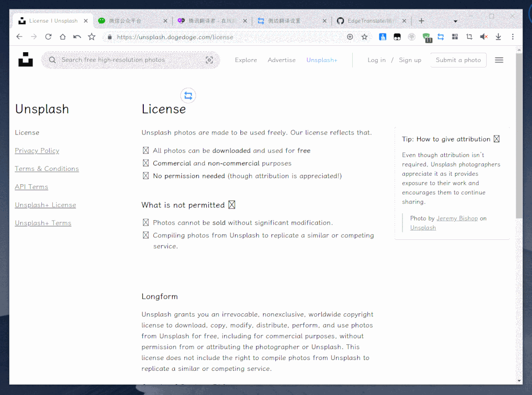Click the gray circular extension icon
The height and width of the screenshot is (395, 532).
(x=411, y=36)
